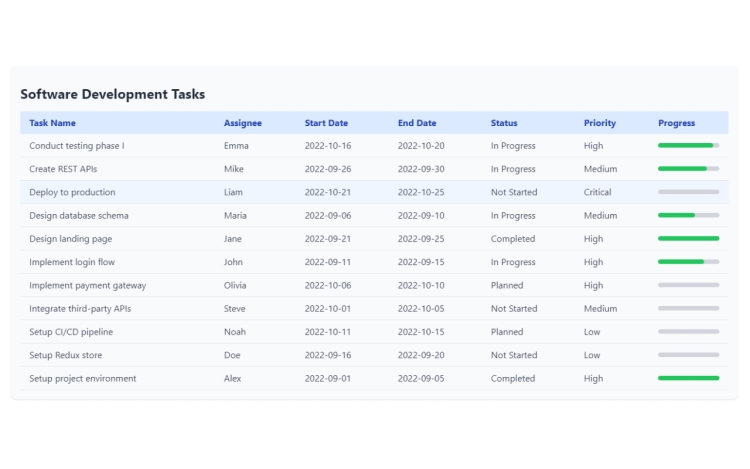Select the 'Design landing page' task name
The height and width of the screenshot is (469, 750).
click(70, 239)
